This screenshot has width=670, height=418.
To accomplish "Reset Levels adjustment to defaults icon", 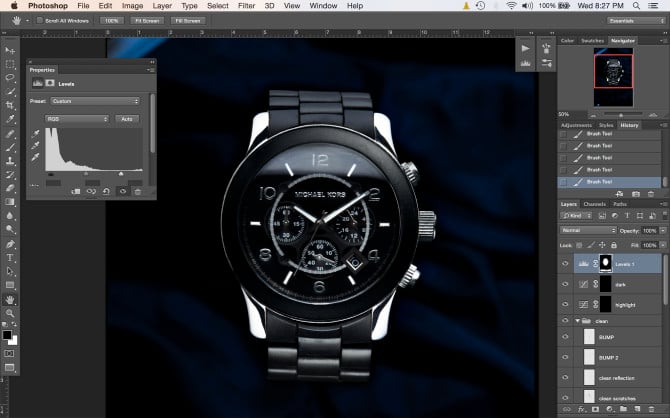I will (105, 191).
